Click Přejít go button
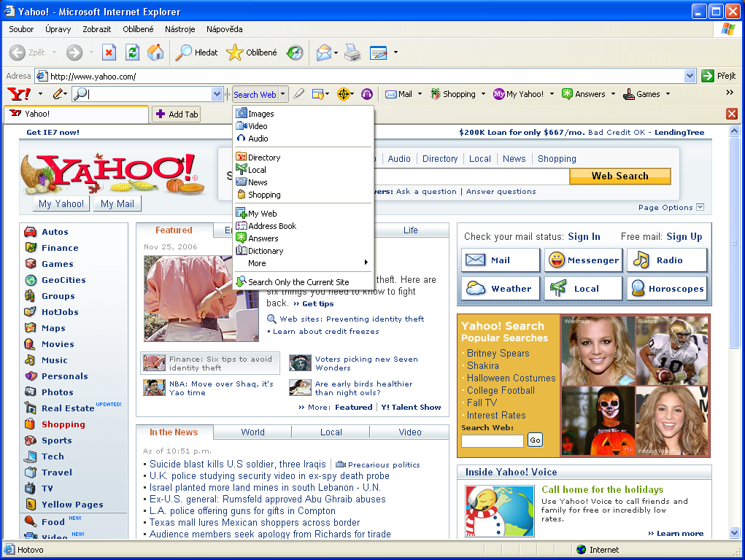The height and width of the screenshot is (560, 745). [x=719, y=76]
